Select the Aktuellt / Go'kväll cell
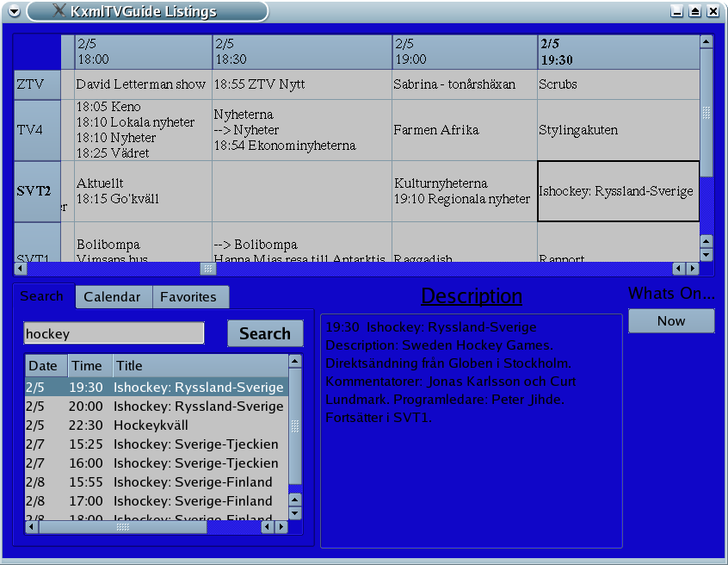This screenshot has width=728, height=565. [x=144, y=191]
